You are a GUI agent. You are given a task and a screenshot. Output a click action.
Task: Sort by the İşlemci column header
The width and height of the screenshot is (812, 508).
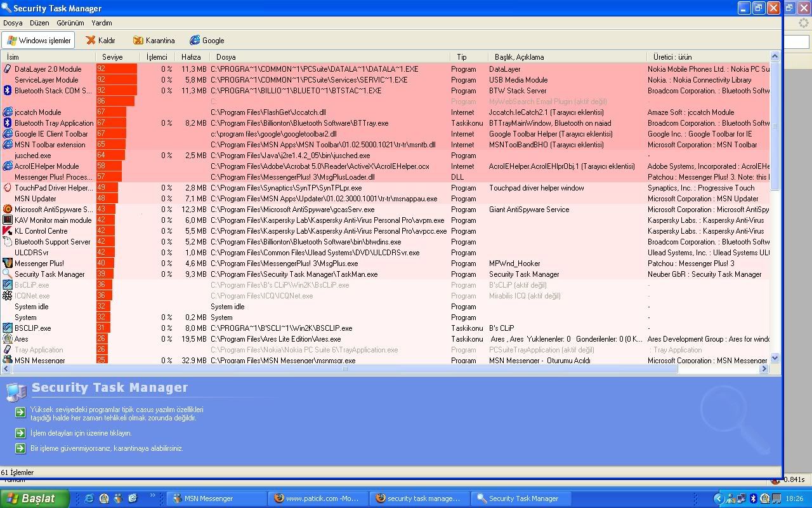(157, 57)
